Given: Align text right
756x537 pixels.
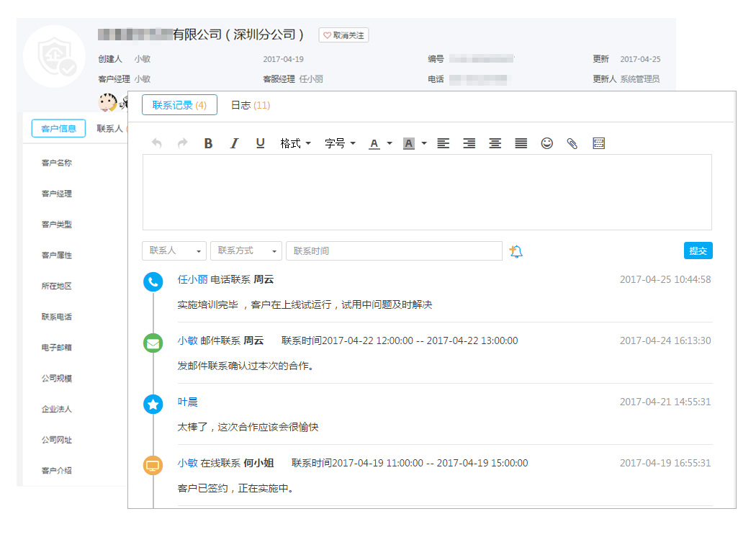Looking at the screenshot, I should pos(469,143).
